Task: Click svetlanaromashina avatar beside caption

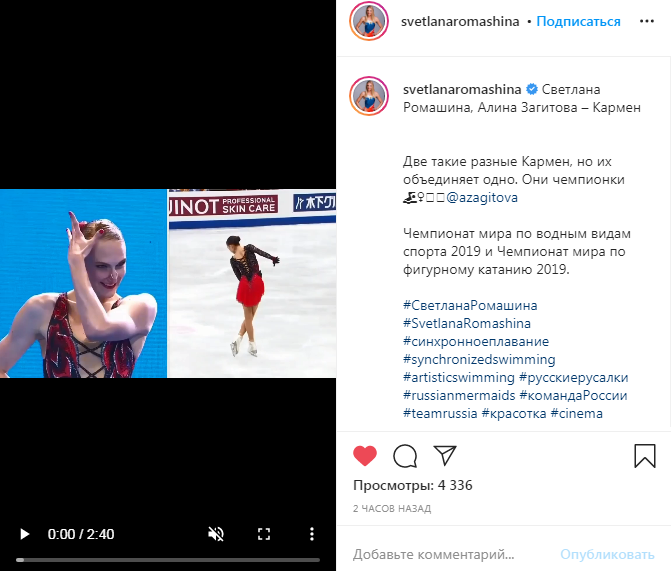Action: [x=369, y=96]
